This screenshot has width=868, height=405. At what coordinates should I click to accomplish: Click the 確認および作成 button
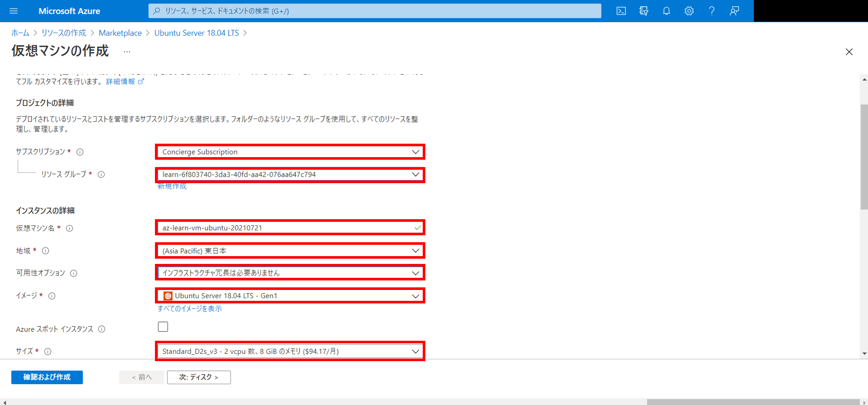pos(47,377)
